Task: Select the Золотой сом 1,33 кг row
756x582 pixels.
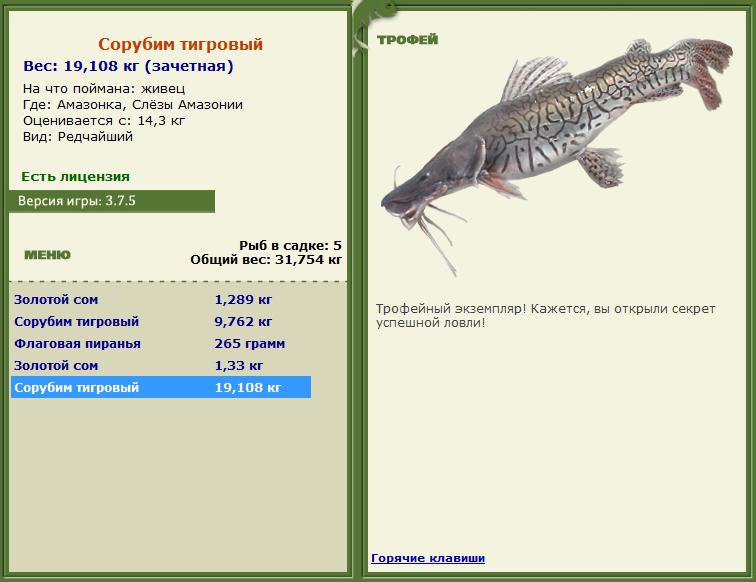Action: pos(161,365)
